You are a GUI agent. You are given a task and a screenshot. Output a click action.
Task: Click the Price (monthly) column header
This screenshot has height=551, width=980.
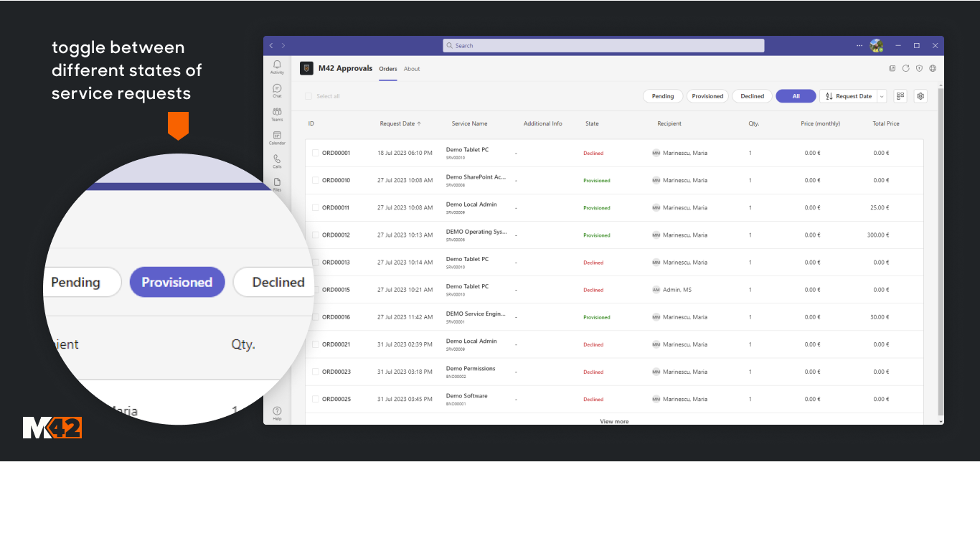pyautogui.click(x=821, y=123)
